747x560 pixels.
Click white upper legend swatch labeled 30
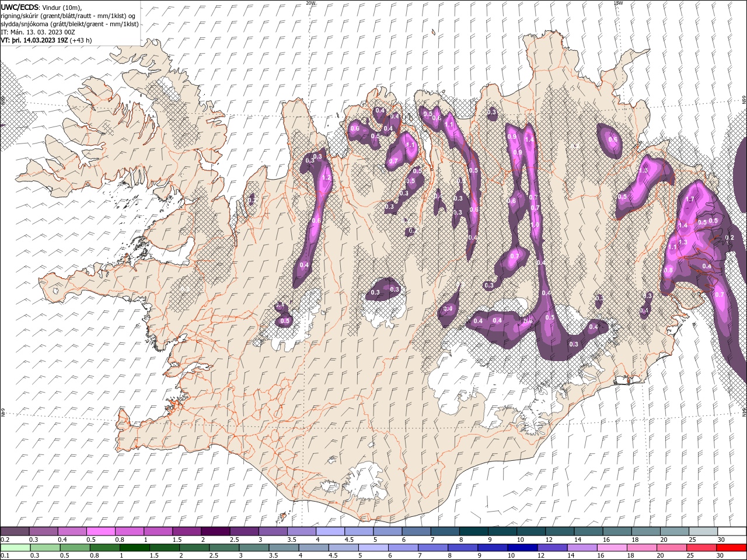[x=731, y=531]
